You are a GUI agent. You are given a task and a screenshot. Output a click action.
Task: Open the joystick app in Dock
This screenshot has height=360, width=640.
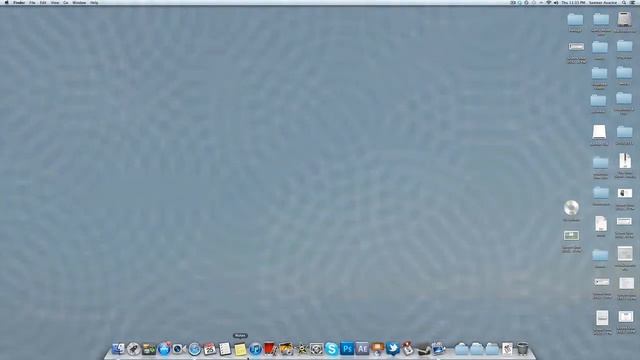408,349
